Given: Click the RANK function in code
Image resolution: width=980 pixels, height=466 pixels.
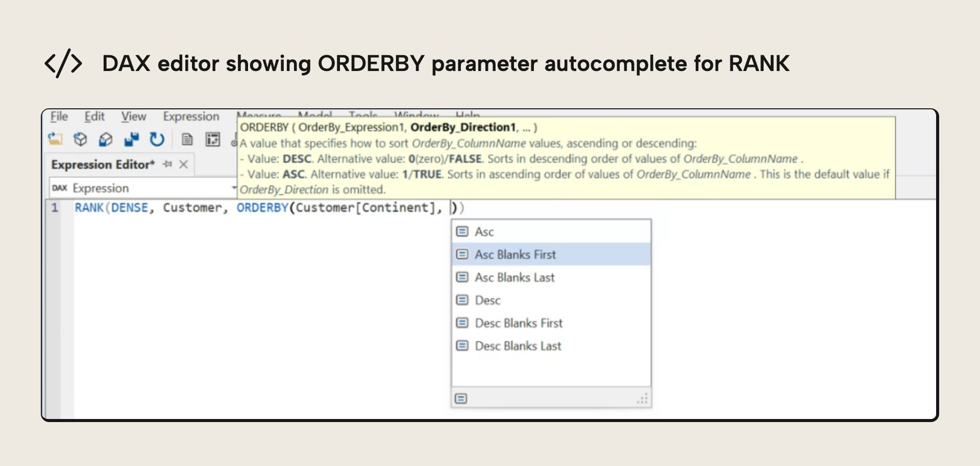Looking at the screenshot, I should pos(89,207).
